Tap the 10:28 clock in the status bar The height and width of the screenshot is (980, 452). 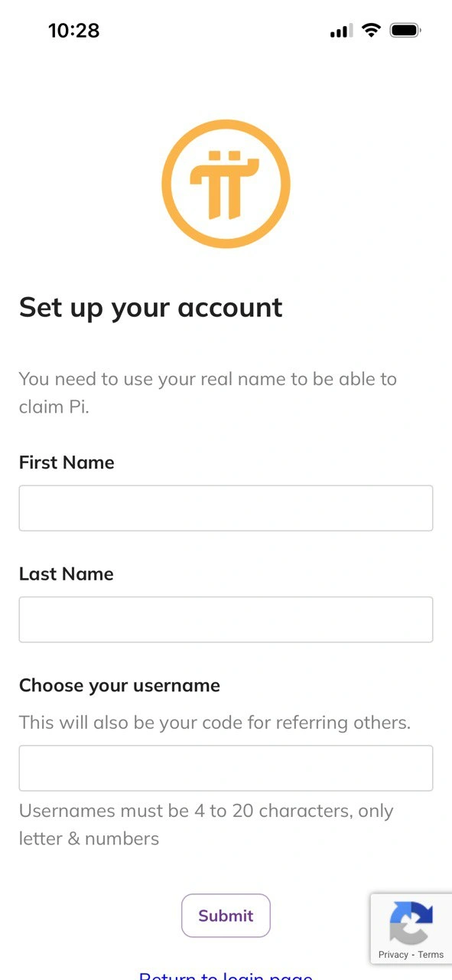click(x=74, y=31)
